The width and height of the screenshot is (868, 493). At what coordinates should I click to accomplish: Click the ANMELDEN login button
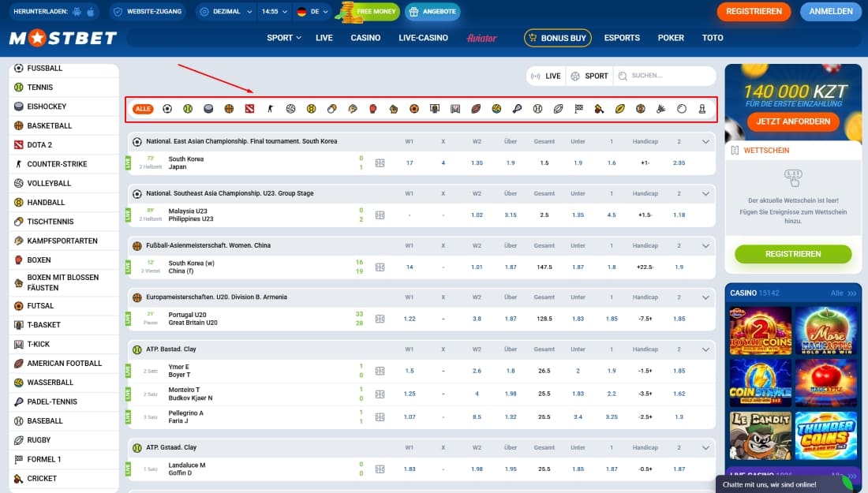[830, 12]
